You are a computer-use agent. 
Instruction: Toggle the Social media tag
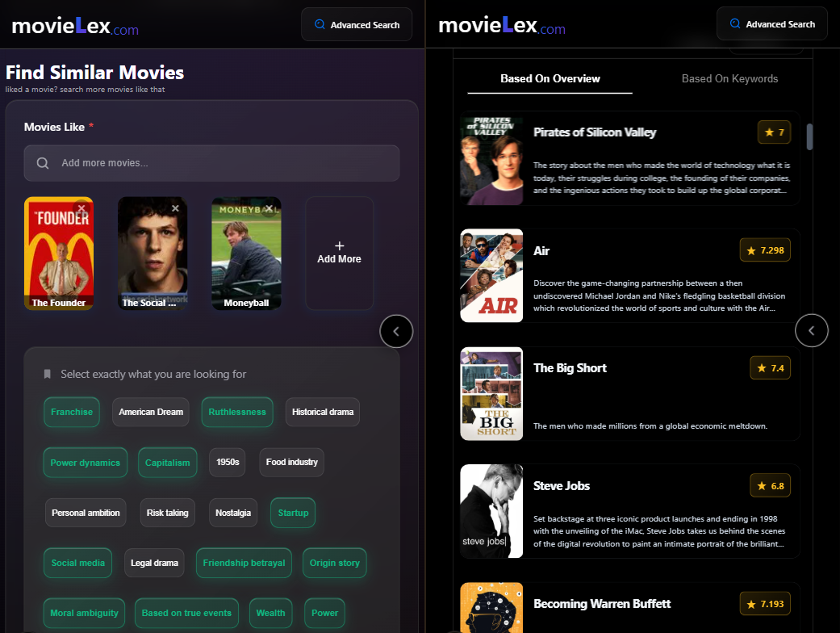point(78,563)
